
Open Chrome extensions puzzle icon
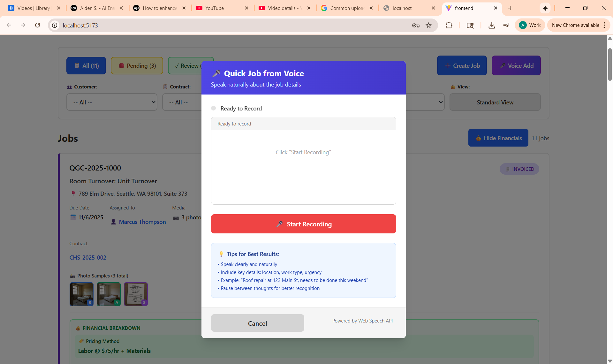point(449,25)
